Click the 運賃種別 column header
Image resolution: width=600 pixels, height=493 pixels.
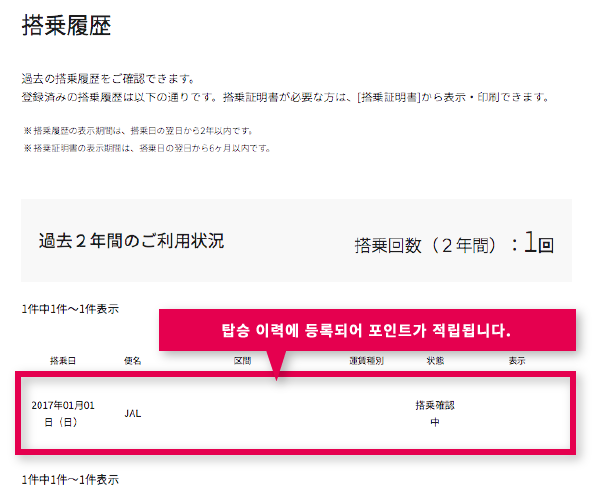click(x=366, y=361)
